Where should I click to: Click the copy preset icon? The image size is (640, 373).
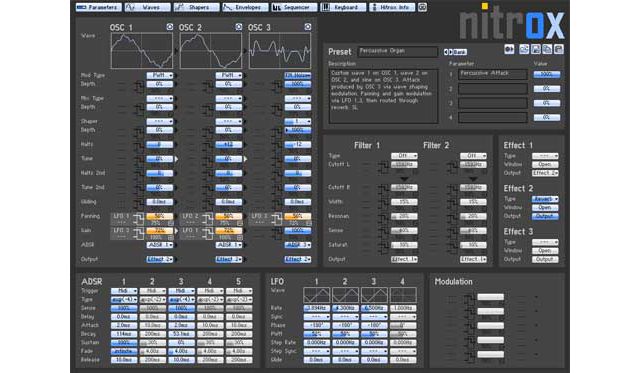coord(547,49)
